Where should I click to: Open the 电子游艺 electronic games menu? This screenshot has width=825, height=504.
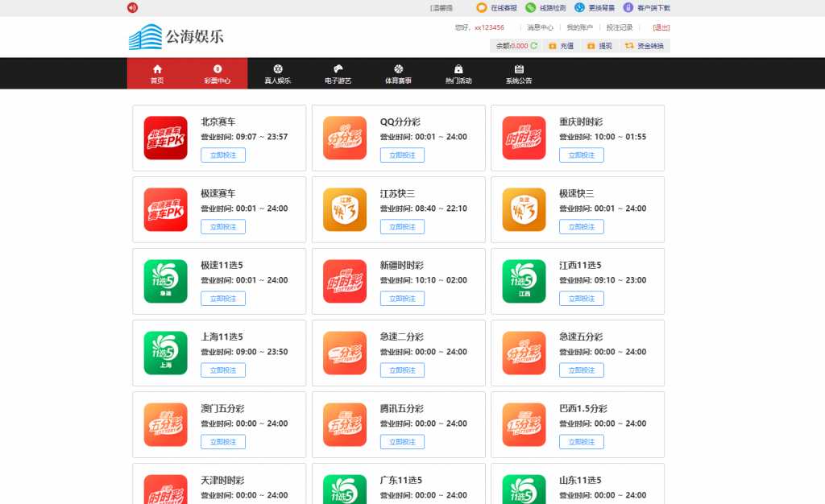[x=338, y=73]
